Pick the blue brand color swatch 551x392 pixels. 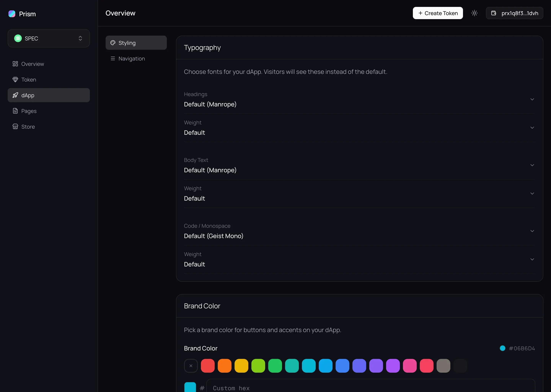pyautogui.click(x=342, y=366)
